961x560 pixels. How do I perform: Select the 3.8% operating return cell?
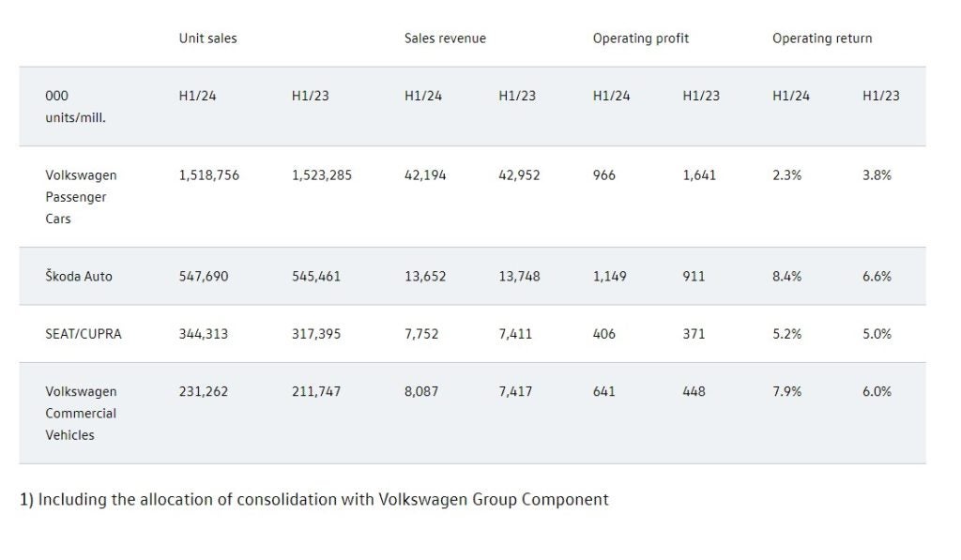[x=877, y=175]
